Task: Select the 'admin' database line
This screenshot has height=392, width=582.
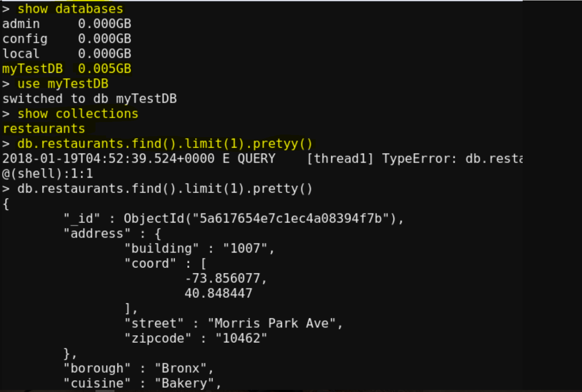Action: [x=66, y=24]
